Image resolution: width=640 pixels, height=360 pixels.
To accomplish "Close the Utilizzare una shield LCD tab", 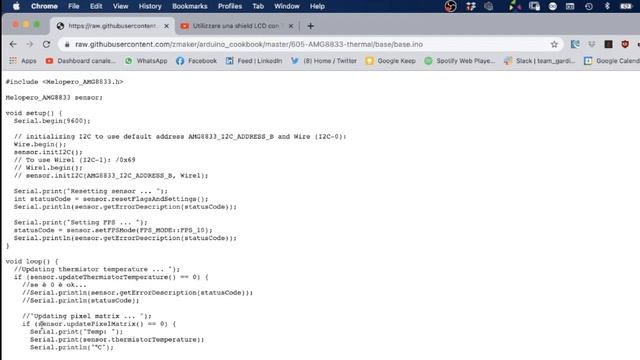I will (x=291, y=26).
